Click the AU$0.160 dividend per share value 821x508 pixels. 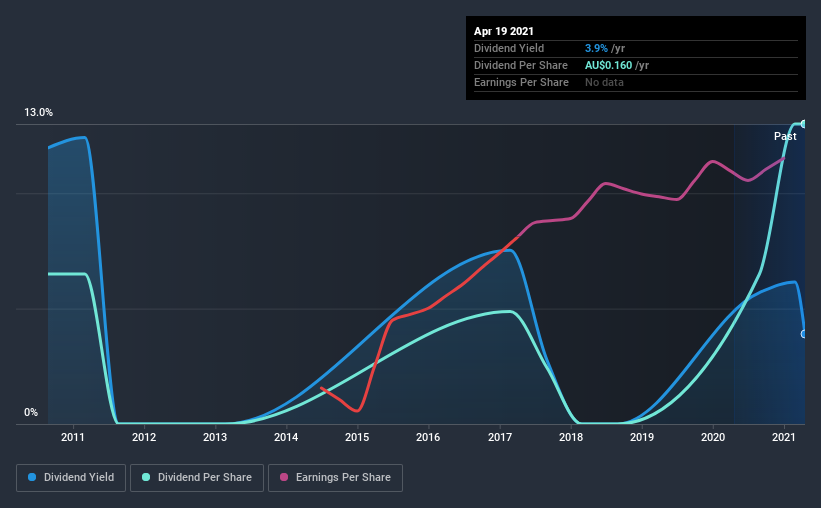(608, 65)
